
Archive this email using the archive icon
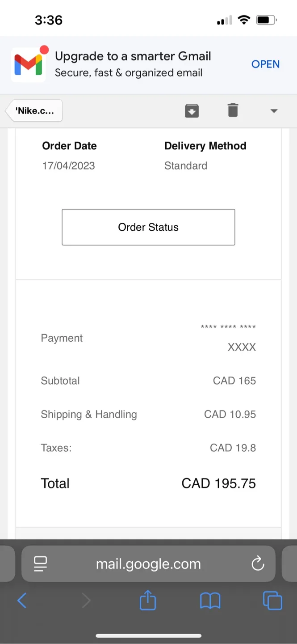(192, 110)
